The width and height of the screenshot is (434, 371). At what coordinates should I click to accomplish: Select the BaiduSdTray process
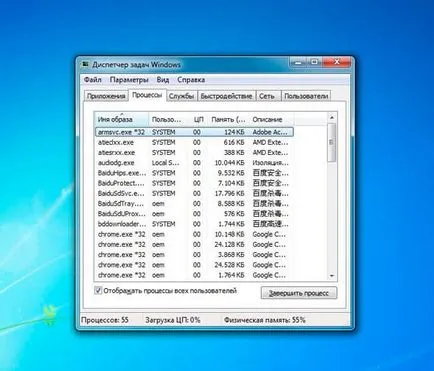[194, 204]
